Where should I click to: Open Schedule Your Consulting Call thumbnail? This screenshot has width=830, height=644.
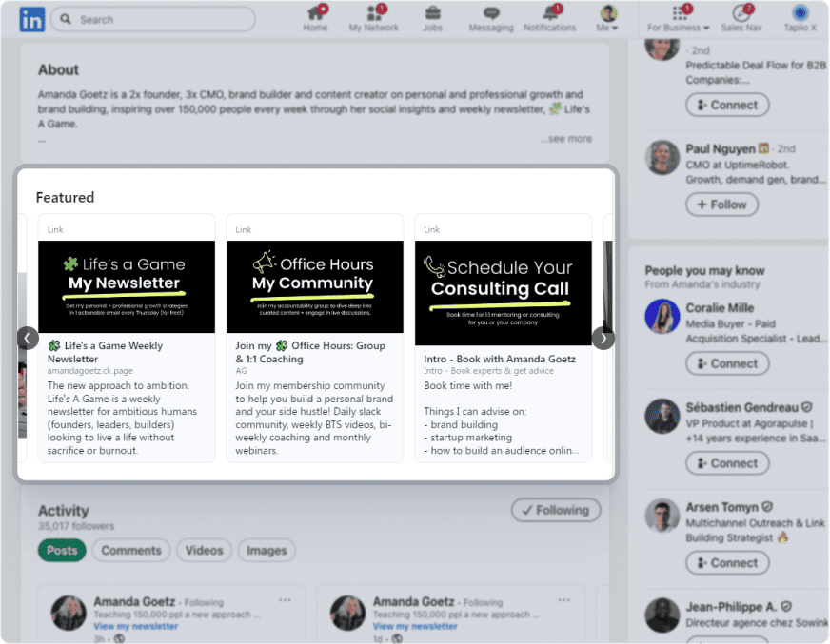[x=504, y=293]
